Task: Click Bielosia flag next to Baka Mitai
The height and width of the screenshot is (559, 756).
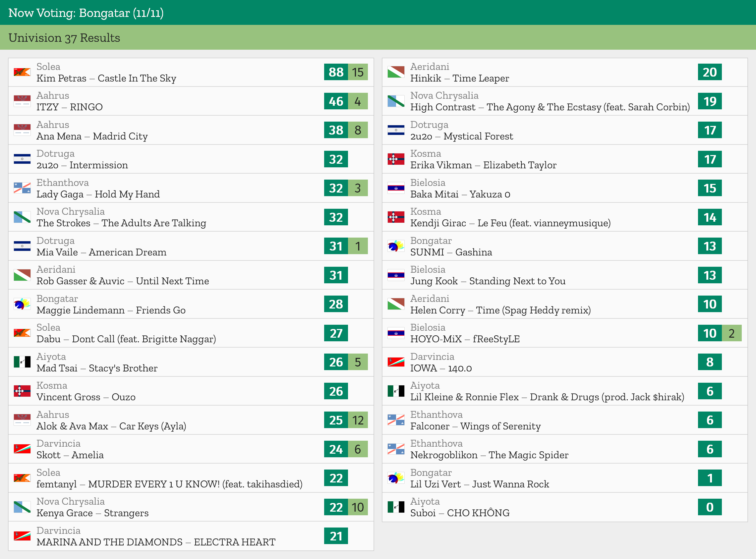Action: [x=396, y=188]
